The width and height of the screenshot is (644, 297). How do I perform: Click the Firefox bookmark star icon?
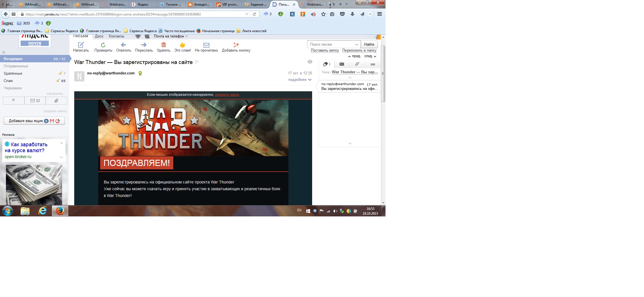pos(323,14)
